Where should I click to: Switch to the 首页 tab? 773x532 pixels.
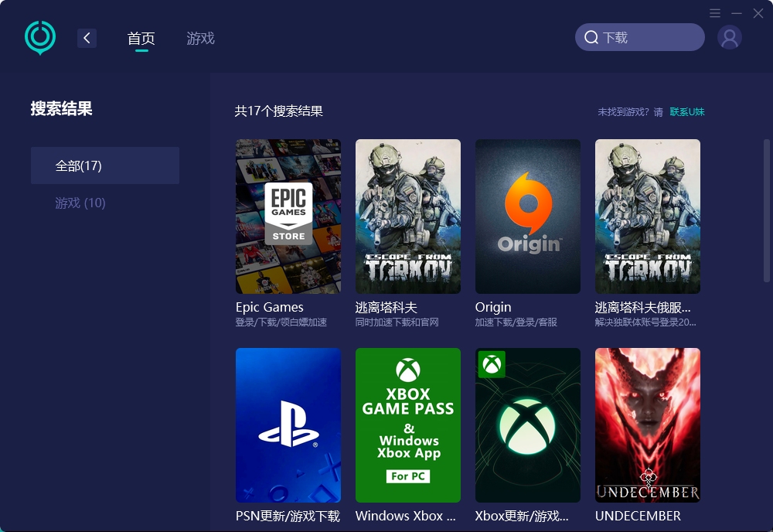(x=141, y=38)
